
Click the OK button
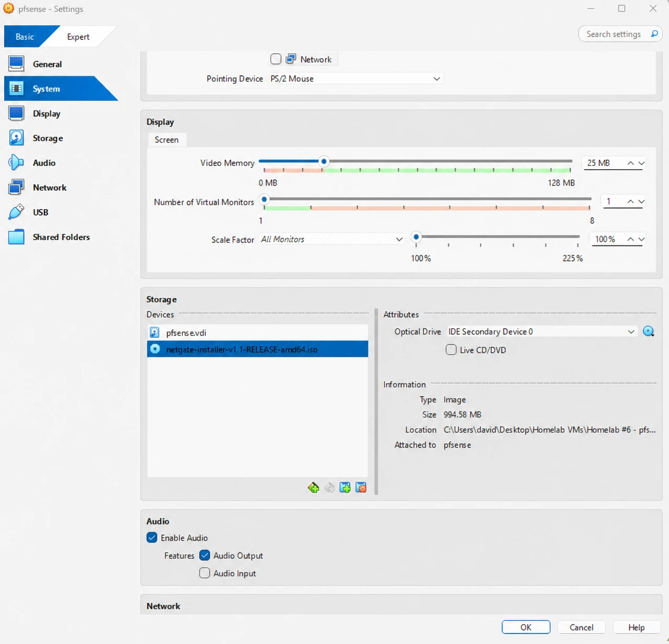pyautogui.click(x=526, y=627)
